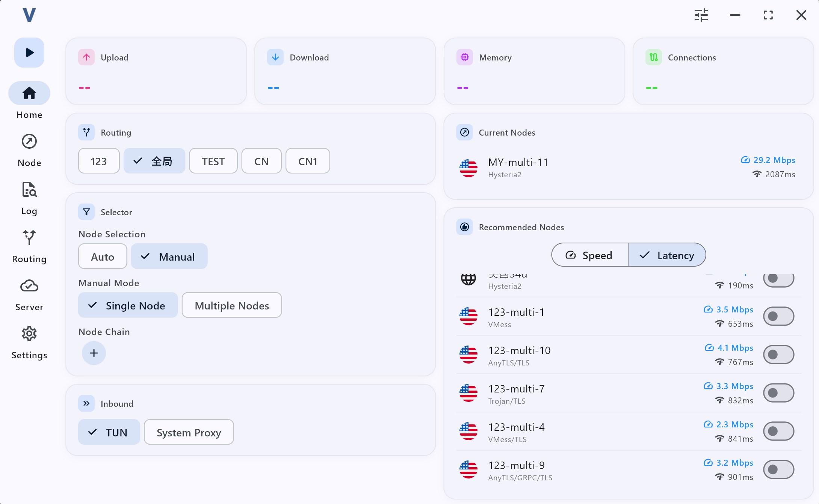This screenshot has height=504, width=819.
Task: Click the Current Nodes icon
Action: pos(465,132)
